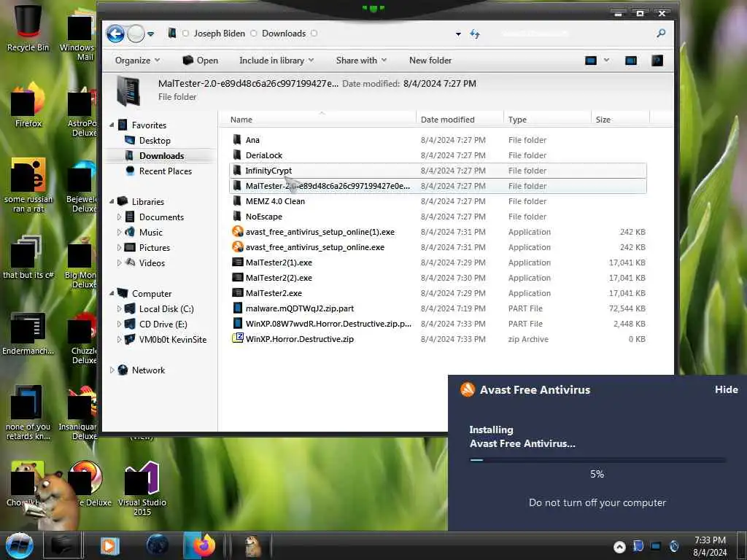
Task: Sort by the Date modified column
Action: pos(460,120)
